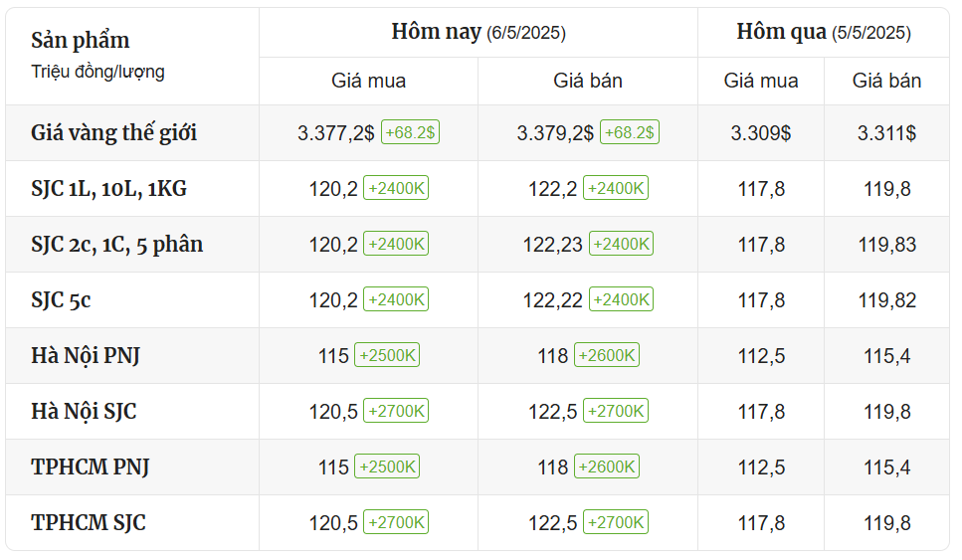Select the SJC 1L, 10L, 1KG row label
This screenshot has width=962, height=560.
(108, 188)
